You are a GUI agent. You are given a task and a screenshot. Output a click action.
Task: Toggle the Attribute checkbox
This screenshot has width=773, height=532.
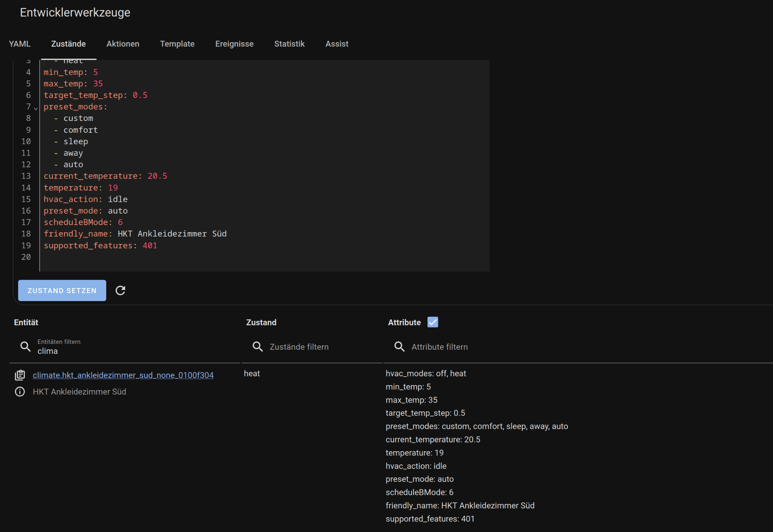pyautogui.click(x=432, y=322)
